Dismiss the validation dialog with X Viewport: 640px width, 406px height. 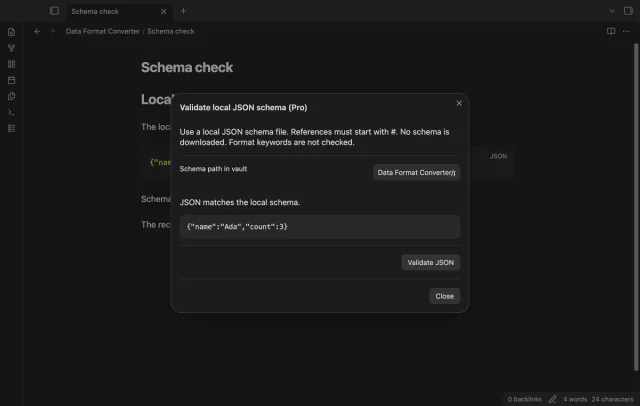click(459, 103)
